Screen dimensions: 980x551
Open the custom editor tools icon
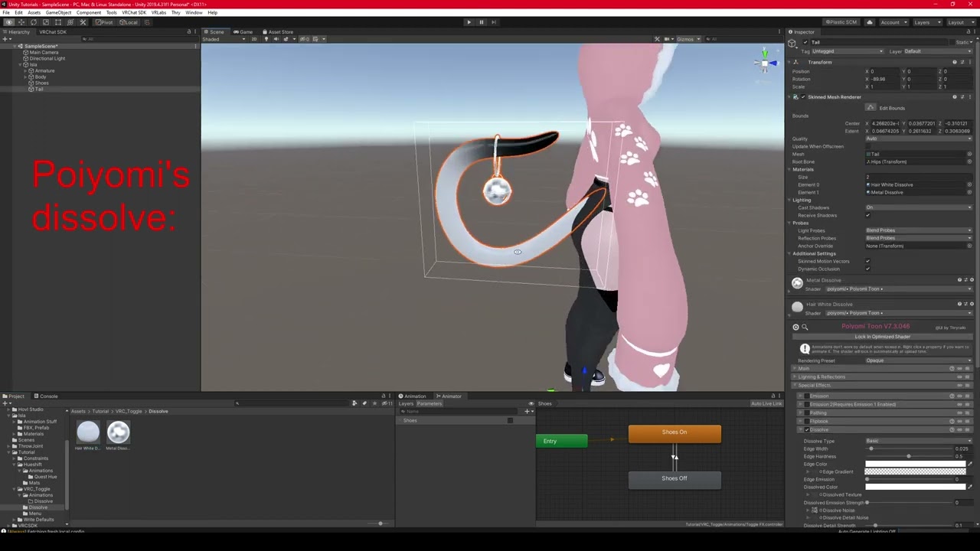(x=83, y=22)
